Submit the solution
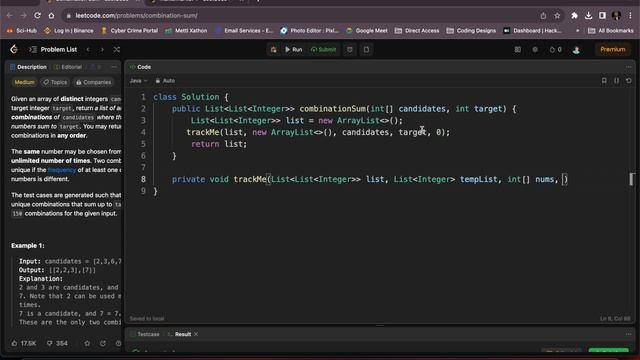 coord(323,50)
